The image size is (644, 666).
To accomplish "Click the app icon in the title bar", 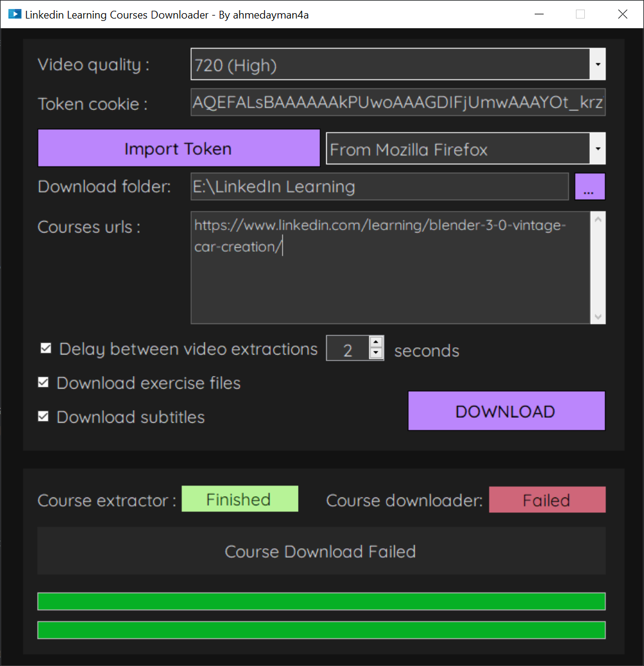I will pos(14,14).
